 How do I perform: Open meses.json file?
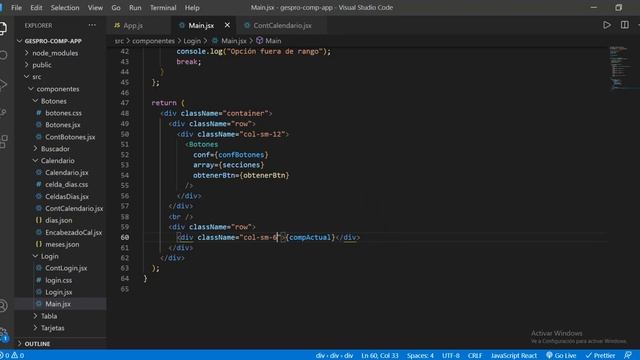pos(60,244)
